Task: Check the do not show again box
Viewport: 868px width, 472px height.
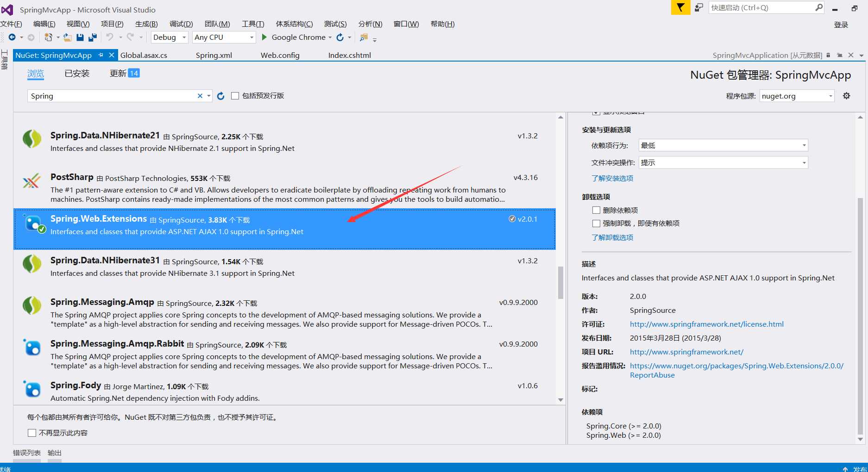Action: click(x=32, y=433)
